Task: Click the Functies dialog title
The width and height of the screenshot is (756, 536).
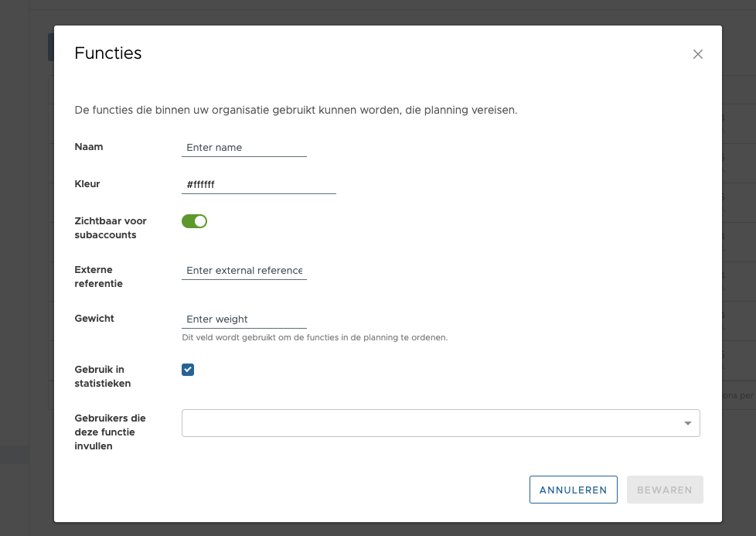Action: (108, 53)
